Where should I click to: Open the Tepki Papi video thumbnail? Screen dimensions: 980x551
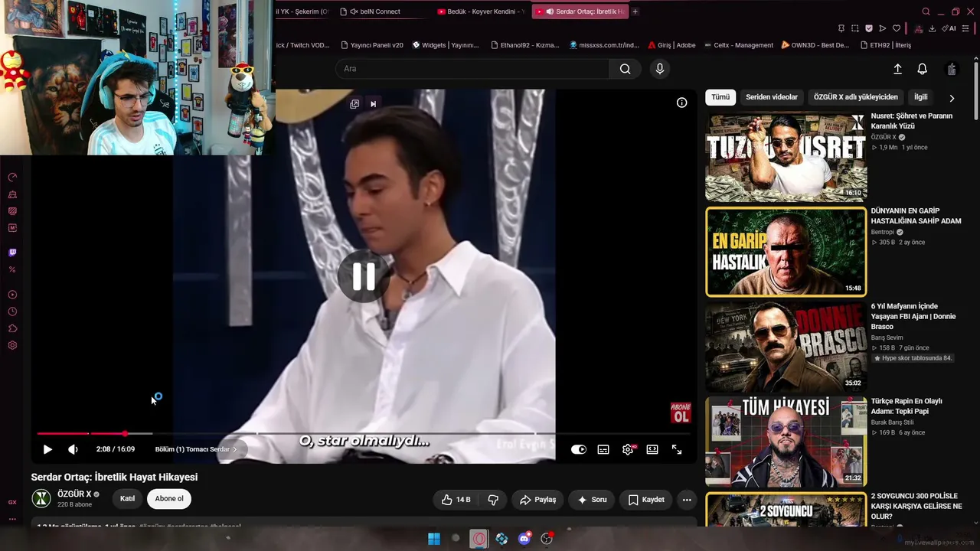pyautogui.click(x=786, y=442)
